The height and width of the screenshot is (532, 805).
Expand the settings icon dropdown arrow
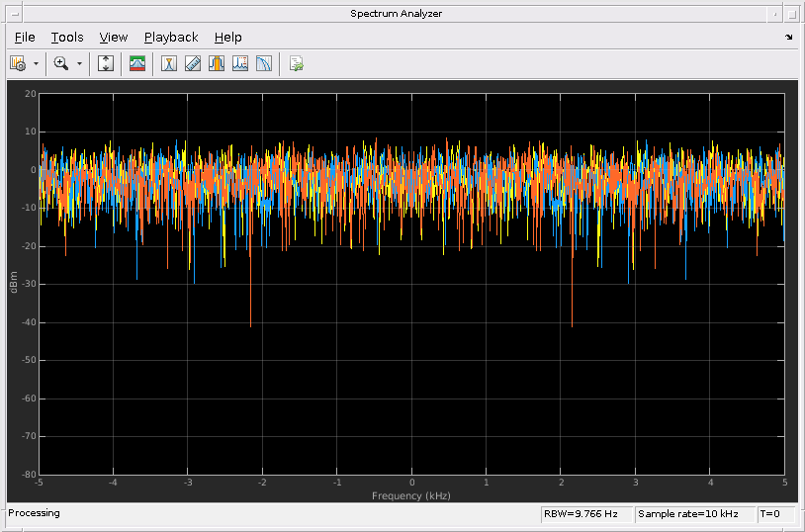coord(37,63)
